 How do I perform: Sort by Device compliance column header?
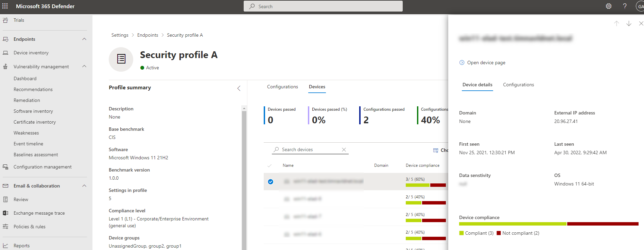422,165
